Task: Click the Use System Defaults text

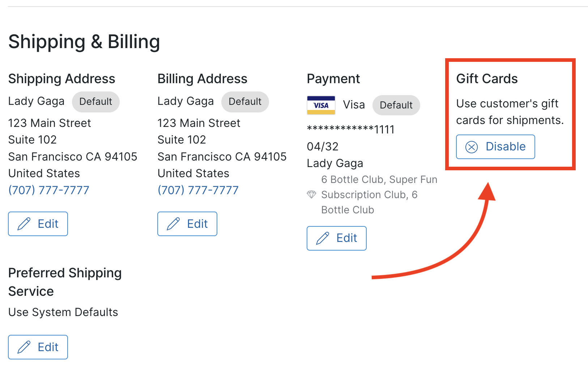Action: [x=63, y=312]
